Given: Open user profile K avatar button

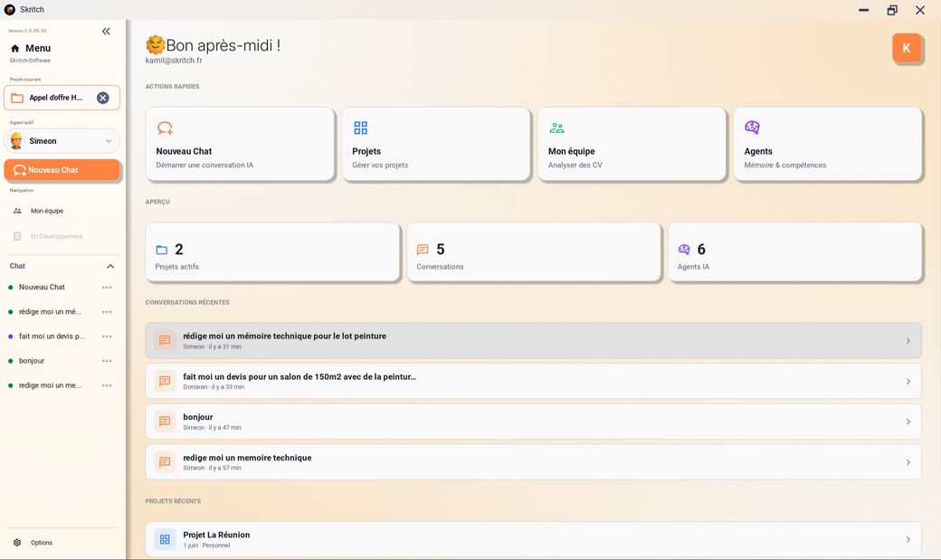Looking at the screenshot, I should [907, 48].
